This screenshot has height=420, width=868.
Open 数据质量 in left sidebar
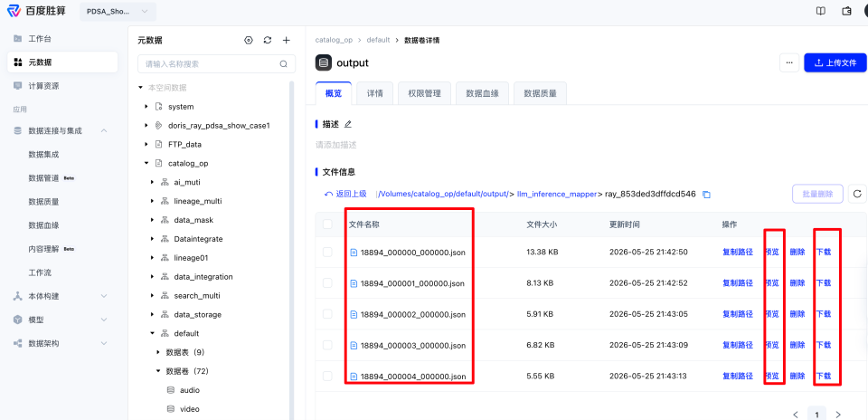point(43,202)
